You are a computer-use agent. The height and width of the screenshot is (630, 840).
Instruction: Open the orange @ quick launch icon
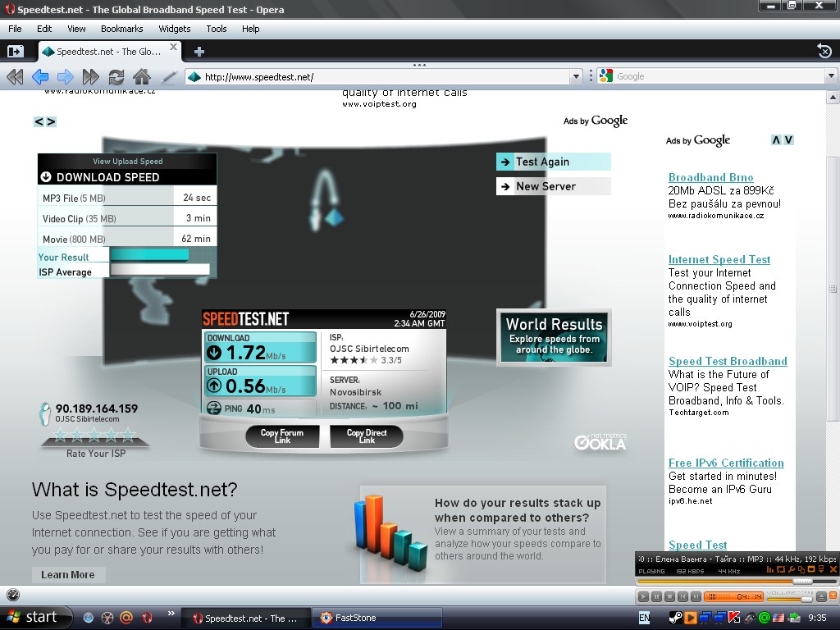126,618
